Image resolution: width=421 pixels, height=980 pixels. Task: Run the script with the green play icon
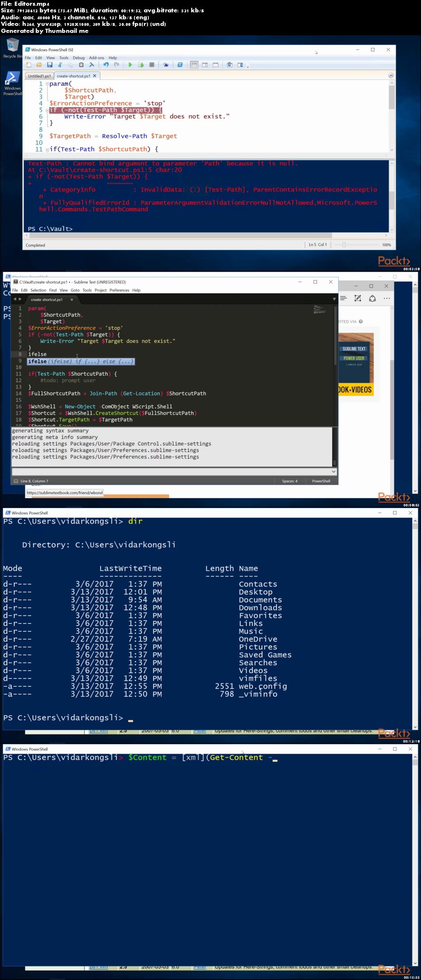[130, 65]
